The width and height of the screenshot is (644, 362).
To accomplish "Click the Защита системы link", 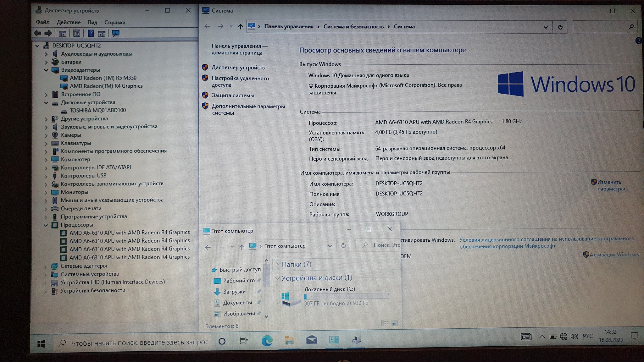I will [x=233, y=95].
